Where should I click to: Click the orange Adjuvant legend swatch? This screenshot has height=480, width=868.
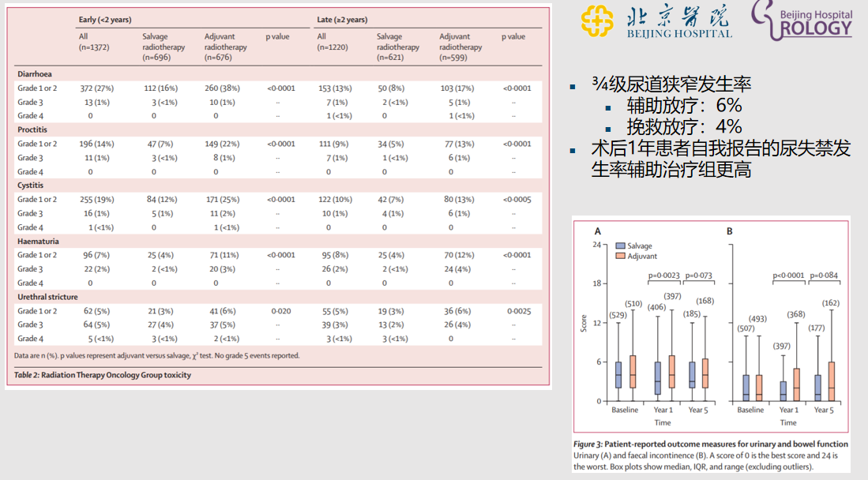(621, 257)
